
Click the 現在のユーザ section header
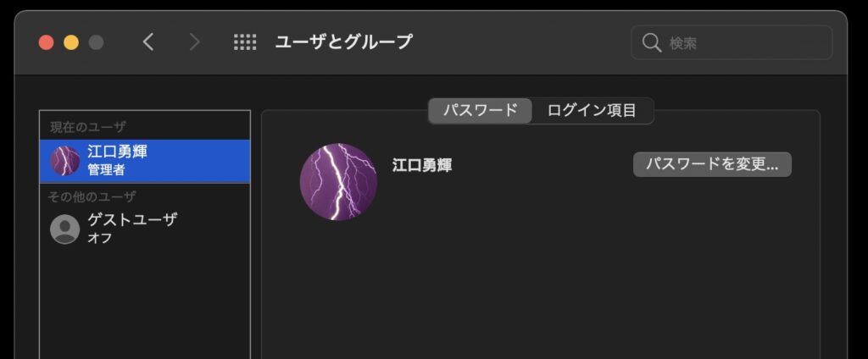pyautogui.click(x=88, y=127)
